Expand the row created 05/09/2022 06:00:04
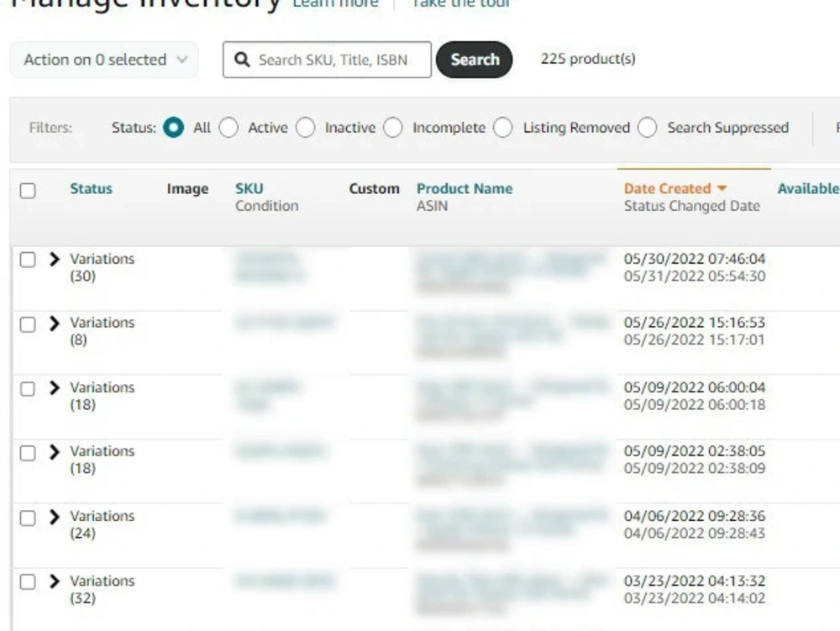Screen dimensions: 840x631 54,388
